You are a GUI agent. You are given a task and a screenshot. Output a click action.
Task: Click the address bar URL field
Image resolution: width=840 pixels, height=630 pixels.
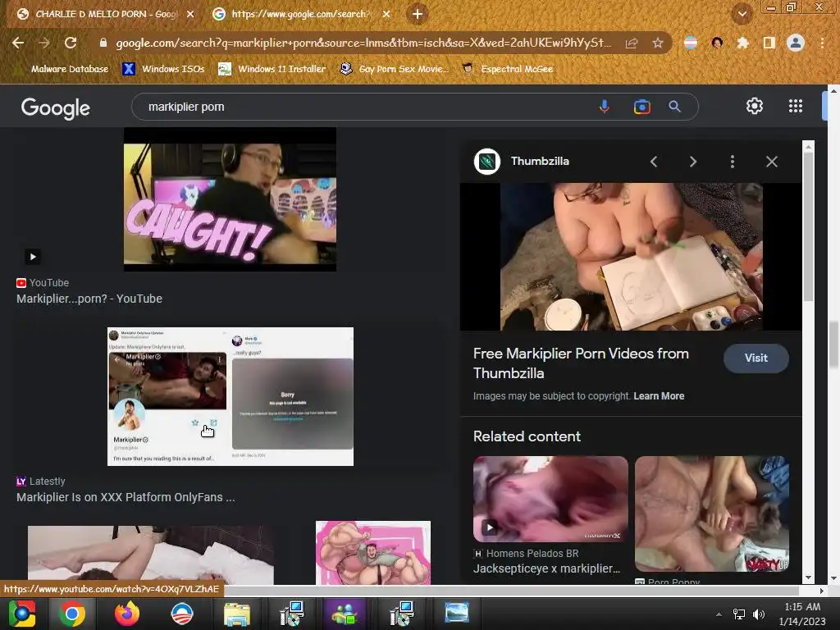(362, 43)
